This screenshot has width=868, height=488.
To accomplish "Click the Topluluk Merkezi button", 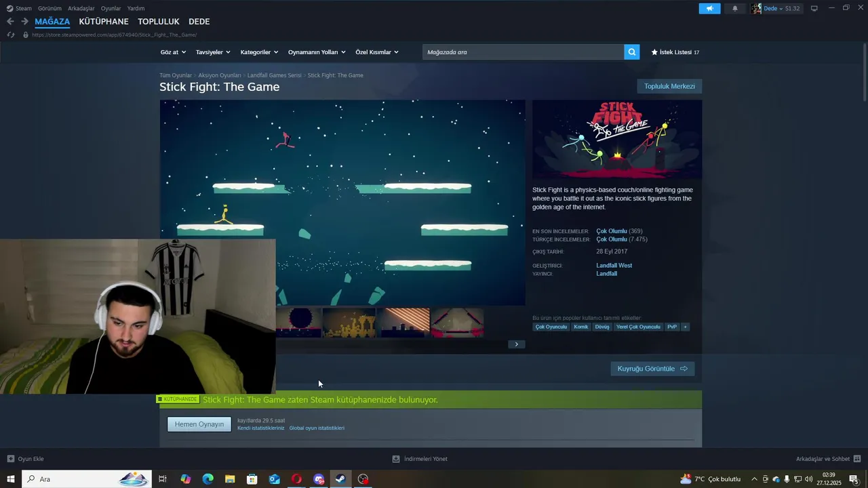I will (x=669, y=86).
